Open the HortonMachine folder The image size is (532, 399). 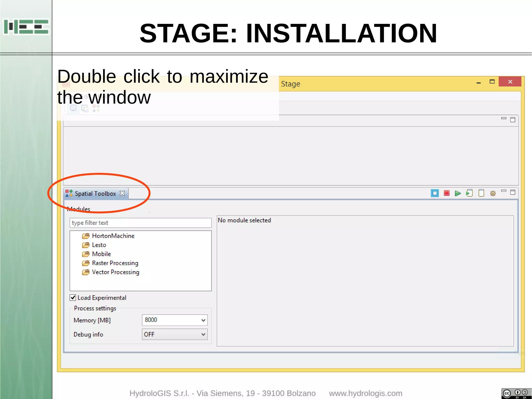click(113, 236)
